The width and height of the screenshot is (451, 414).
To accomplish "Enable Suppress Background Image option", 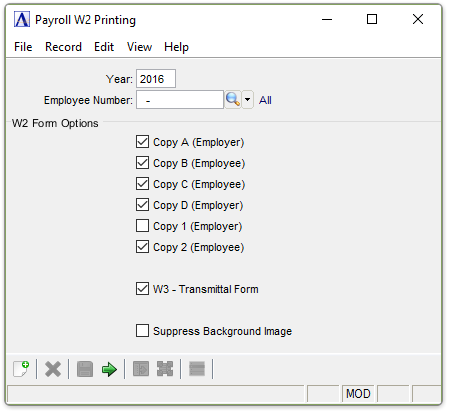I will pyautogui.click(x=142, y=331).
